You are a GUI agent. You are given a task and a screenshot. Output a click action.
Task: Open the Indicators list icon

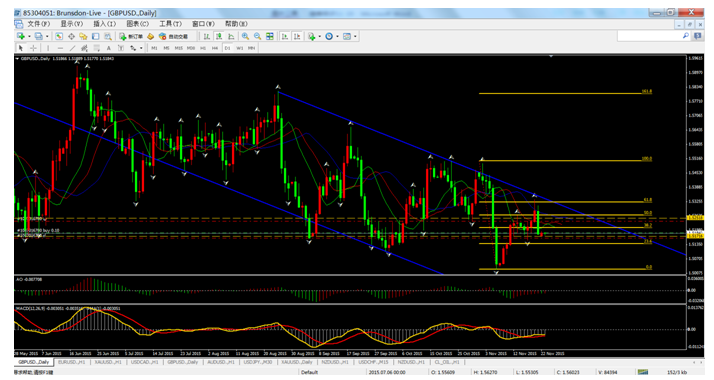312,36
